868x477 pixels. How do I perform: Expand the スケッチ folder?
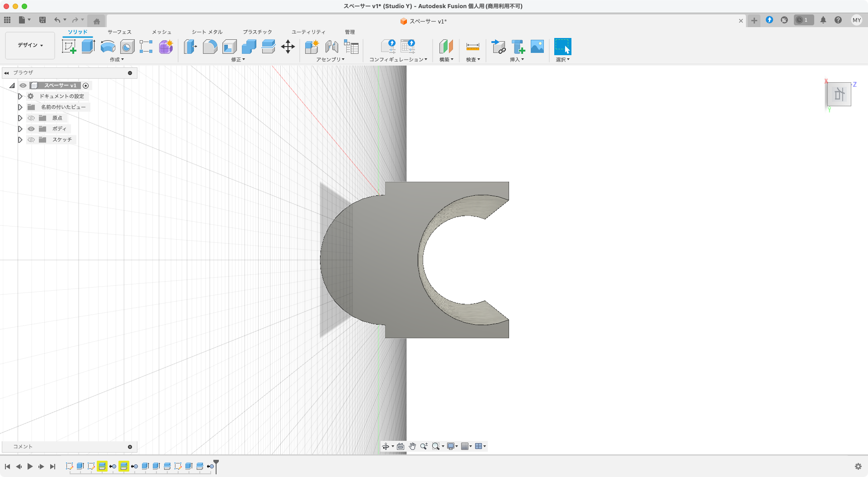[x=20, y=140]
